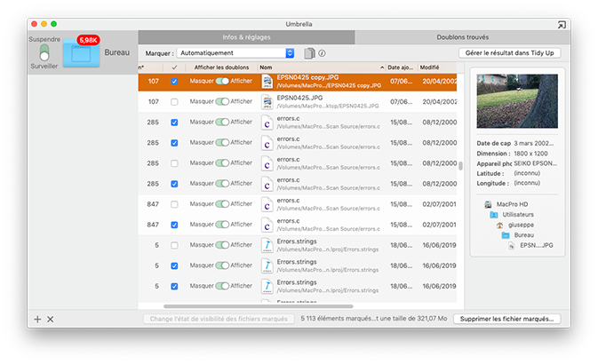This screenshot has width=598, height=364.
Task: Click the Afficher les doublons column header
Action: pos(221,67)
